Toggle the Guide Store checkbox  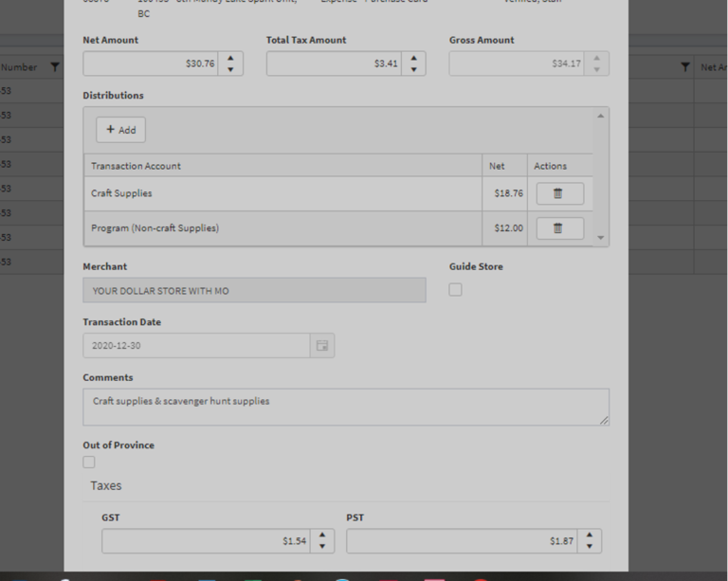456,290
